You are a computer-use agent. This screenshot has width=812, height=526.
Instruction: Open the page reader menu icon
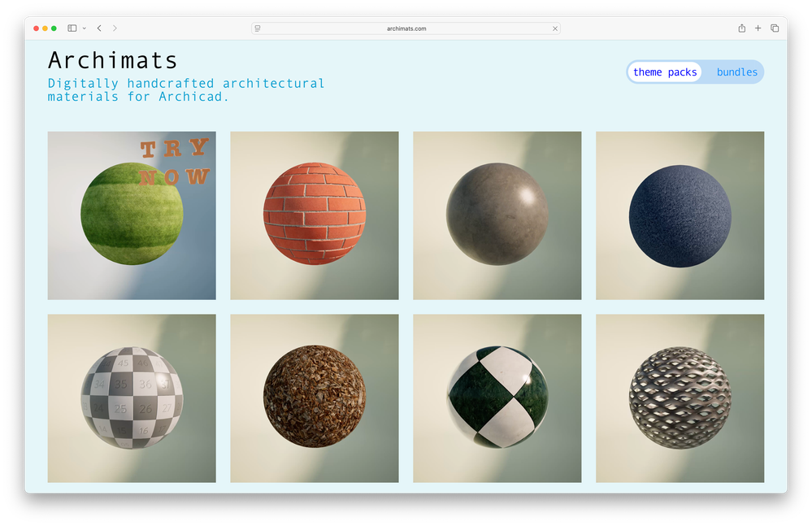click(258, 28)
